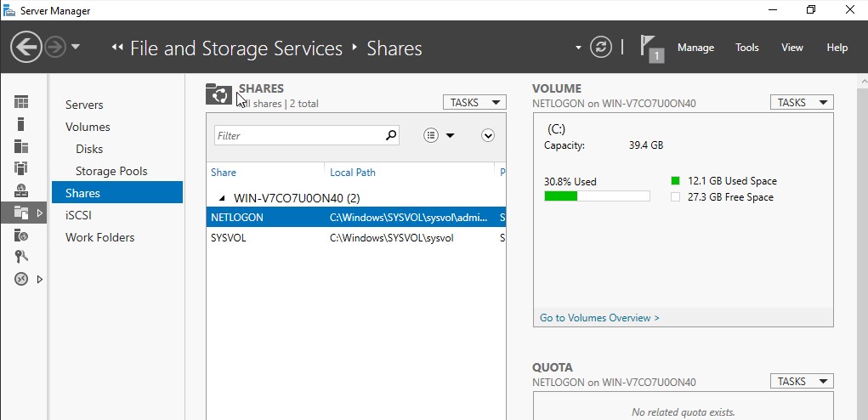The image size is (868, 420).
Task: Open the list view options icon
Action: pos(431,135)
